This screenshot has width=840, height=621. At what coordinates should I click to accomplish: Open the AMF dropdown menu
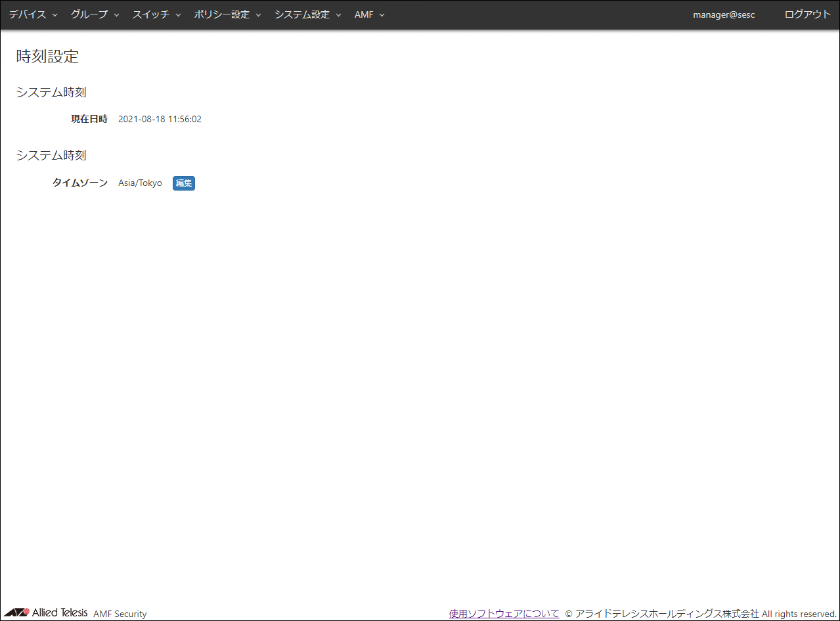pos(369,14)
